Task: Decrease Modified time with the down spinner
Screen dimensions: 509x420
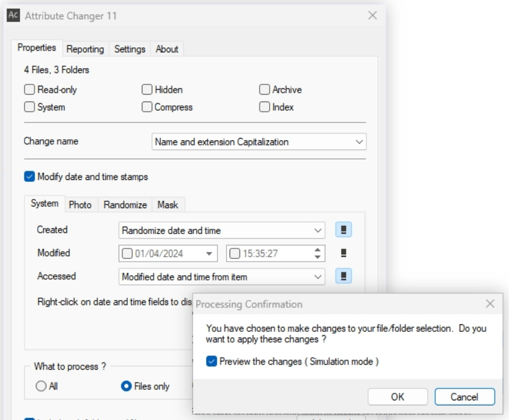Action: [318, 257]
